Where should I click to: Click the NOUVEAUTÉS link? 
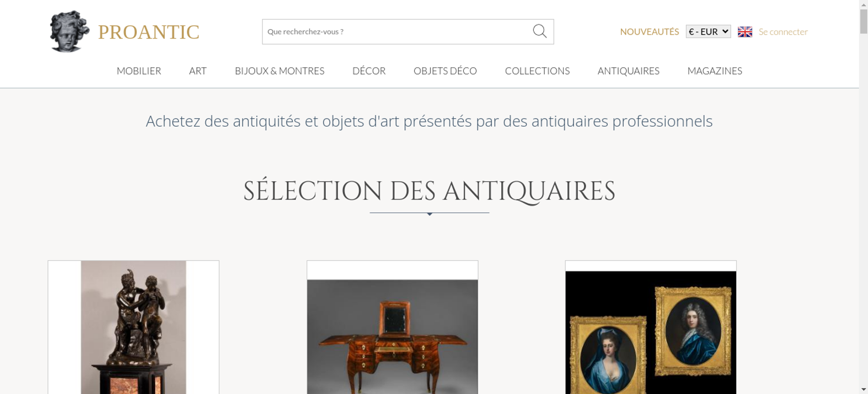coord(649,32)
